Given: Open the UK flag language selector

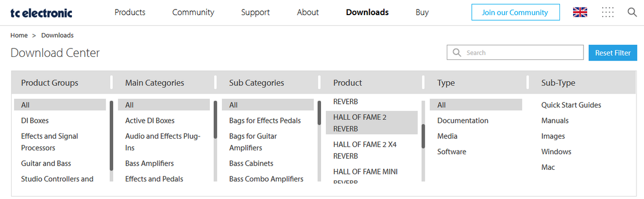Looking at the screenshot, I should click(580, 12).
